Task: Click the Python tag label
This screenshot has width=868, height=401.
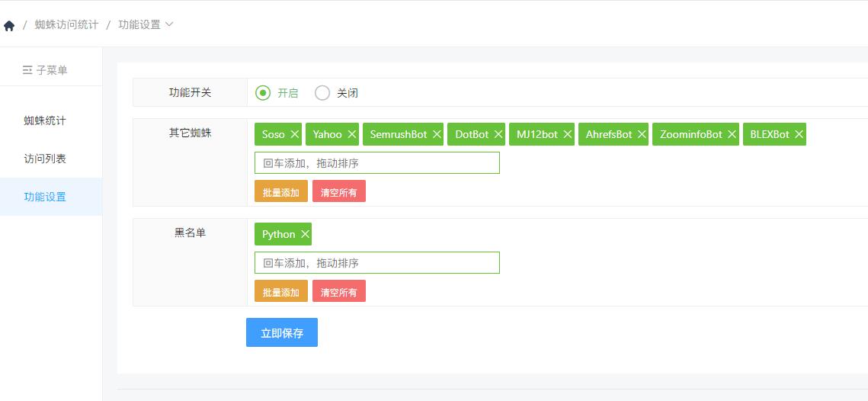Action: [278, 234]
